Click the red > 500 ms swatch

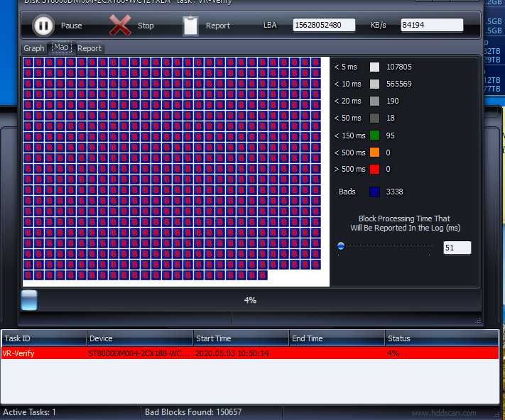(374, 169)
